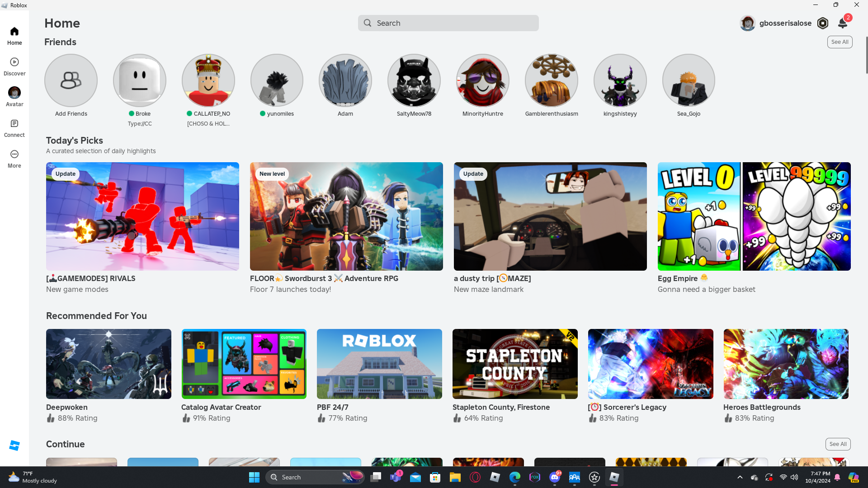Image resolution: width=868 pixels, height=488 pixels.
Task: Open the Avatar editor from sidebar
Action: tap(14, 98)
